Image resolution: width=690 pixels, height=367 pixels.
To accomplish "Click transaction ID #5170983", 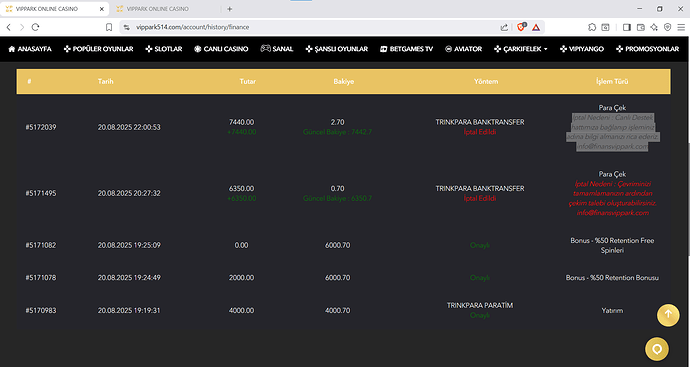I will (x=41, y=310).
